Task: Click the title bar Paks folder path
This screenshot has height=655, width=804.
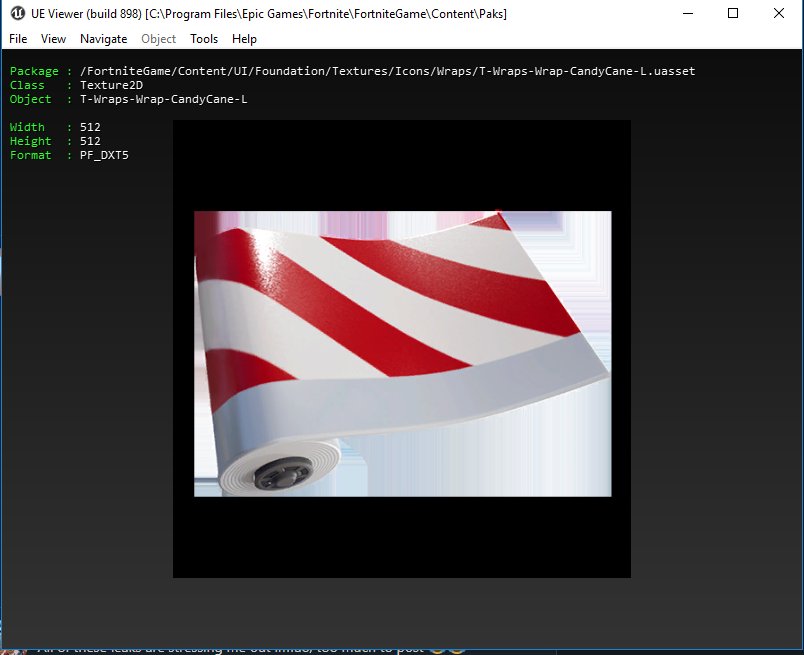Action: [x=326, y=14]
